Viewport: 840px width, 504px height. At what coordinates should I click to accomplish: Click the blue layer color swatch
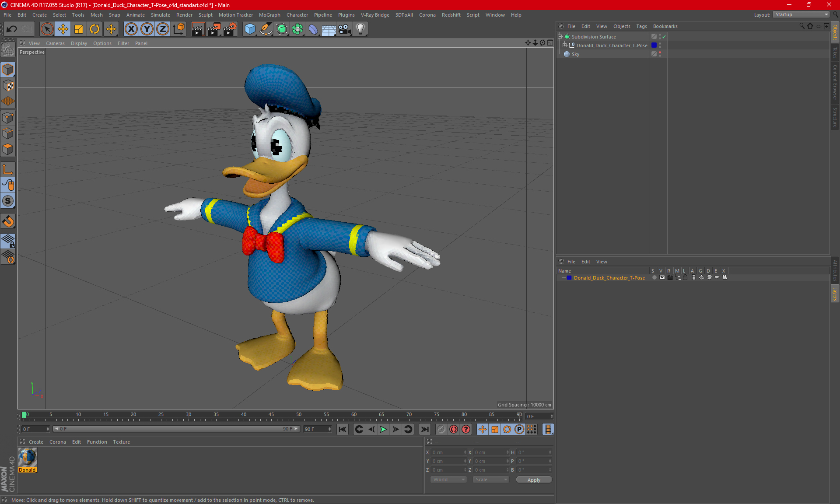pyautogui.click(x=569, y=278)
